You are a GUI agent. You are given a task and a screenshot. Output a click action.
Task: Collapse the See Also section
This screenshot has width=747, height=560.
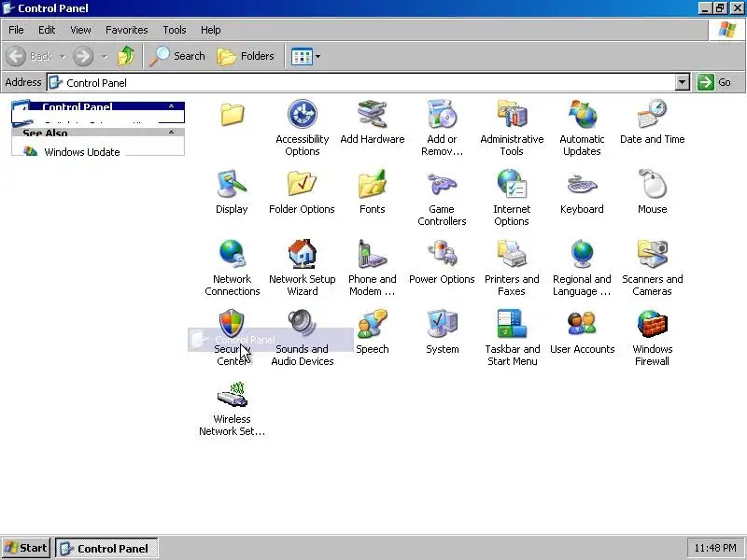171,132
